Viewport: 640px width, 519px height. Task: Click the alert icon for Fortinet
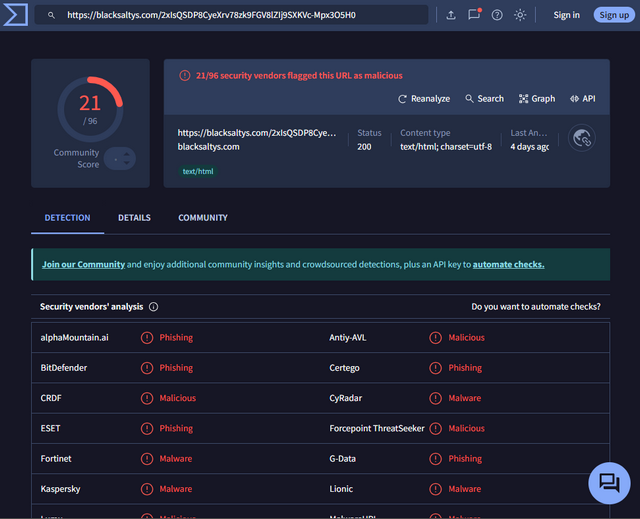pyautogui.click(x=147, y=459)
